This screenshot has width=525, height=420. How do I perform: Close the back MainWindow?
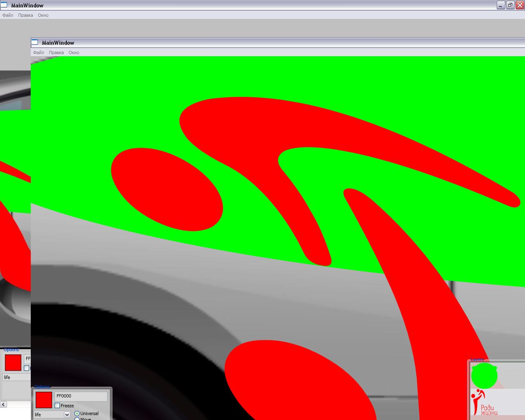(x=519, y=5)
